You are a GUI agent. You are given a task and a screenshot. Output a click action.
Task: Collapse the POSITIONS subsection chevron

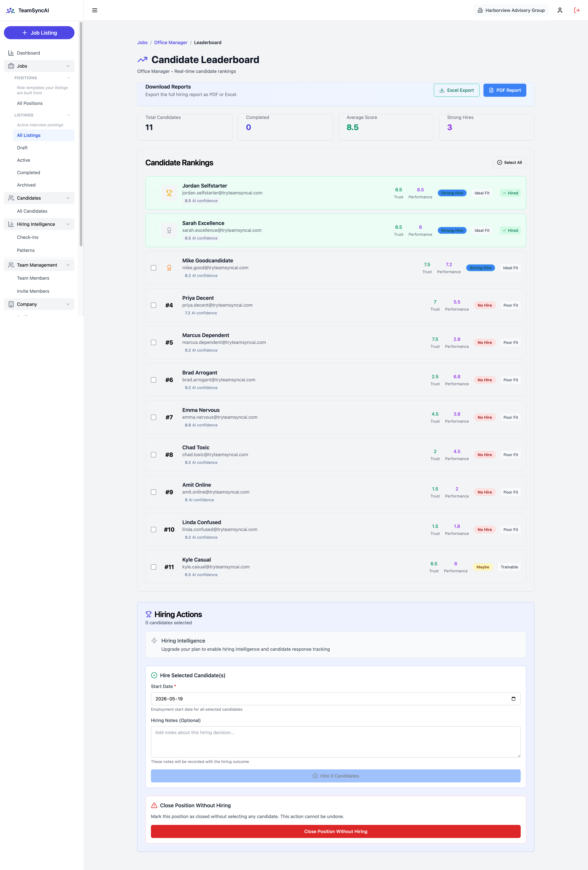68,78
